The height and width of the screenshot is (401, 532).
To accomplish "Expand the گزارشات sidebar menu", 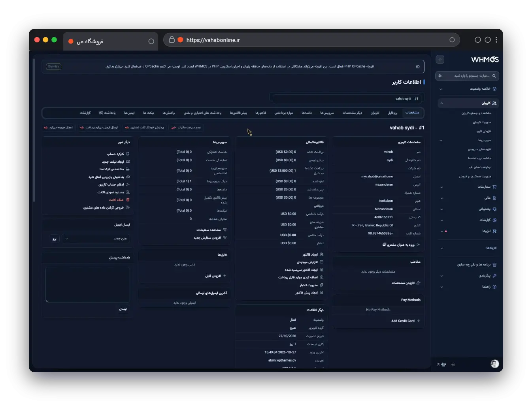I will (x=468, y=220).
